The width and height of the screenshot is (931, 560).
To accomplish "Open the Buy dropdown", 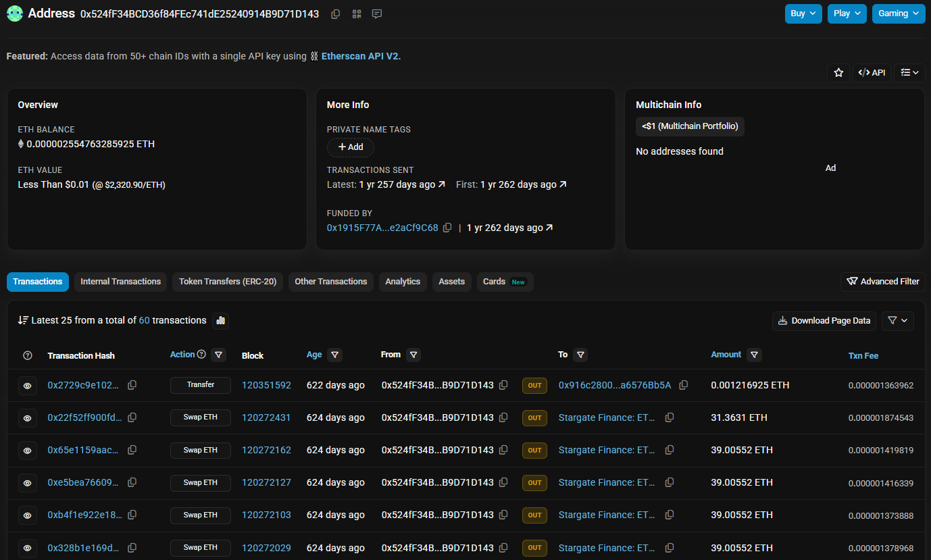I will [803, 14].
